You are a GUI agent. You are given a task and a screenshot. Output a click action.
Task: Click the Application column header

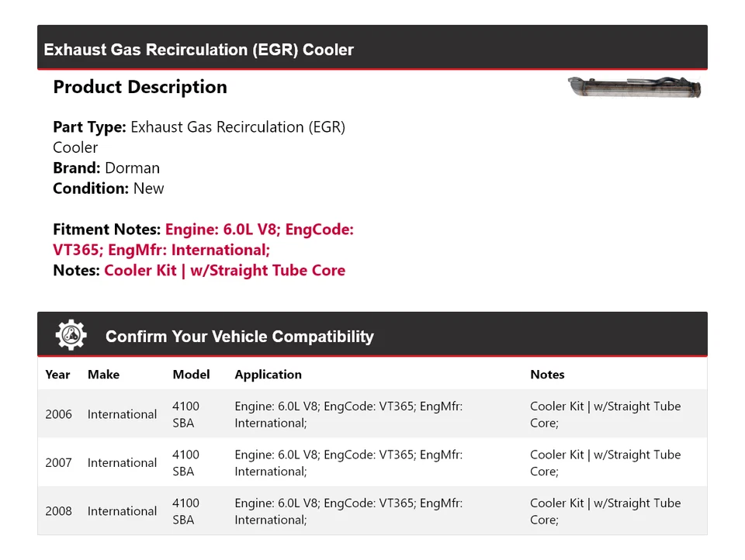point(268,375)
